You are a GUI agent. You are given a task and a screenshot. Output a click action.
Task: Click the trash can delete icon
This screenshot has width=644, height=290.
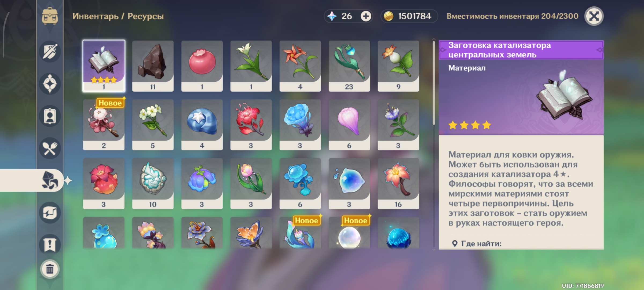(x=50, y=269)
